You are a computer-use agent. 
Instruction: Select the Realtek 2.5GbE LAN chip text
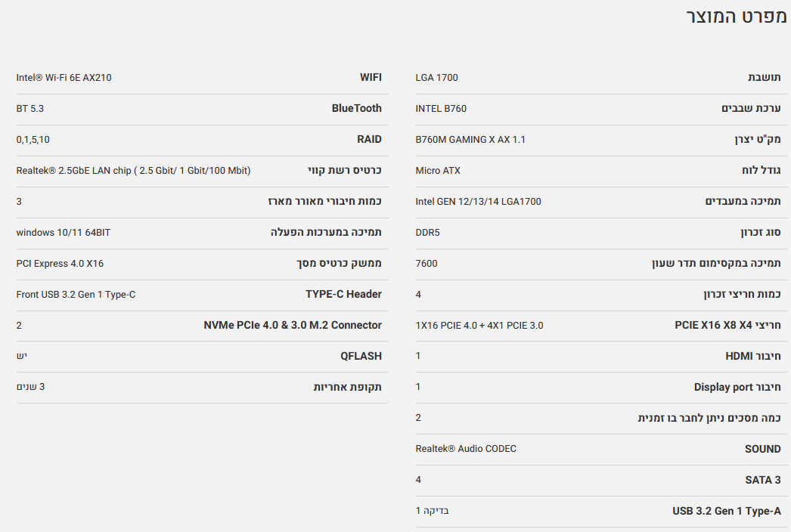133,171
